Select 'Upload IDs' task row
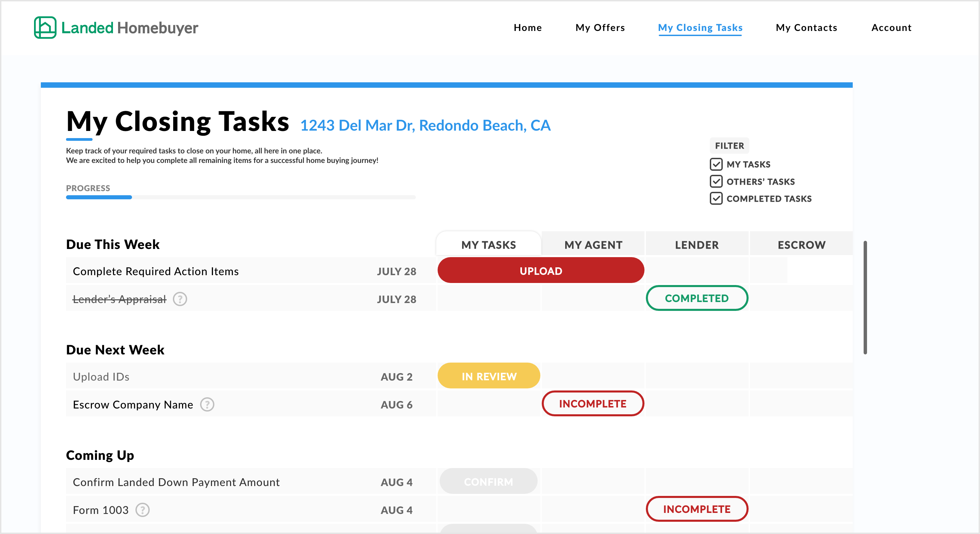The width and height of the screenshot is (980, 534). coord(251,376)
